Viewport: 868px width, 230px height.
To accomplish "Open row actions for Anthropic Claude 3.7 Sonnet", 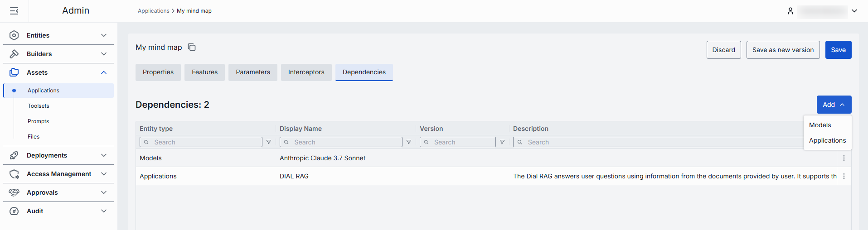I will click(x=844, y=158).
